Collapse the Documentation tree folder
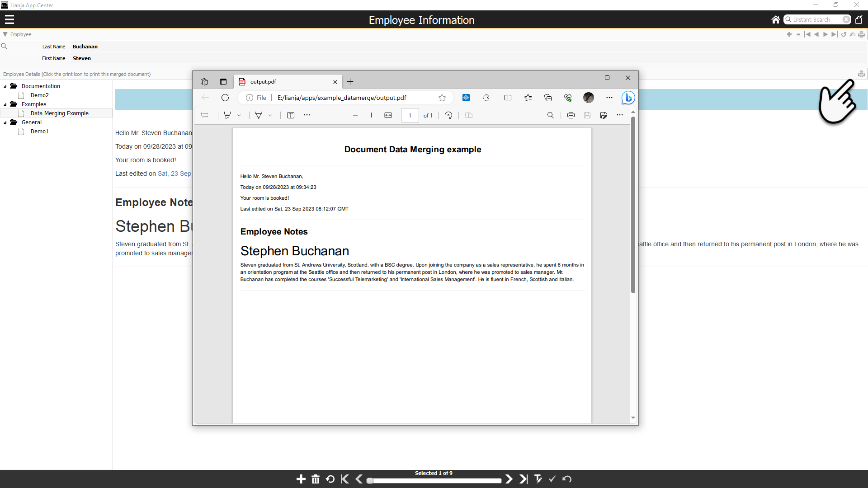 pos(5,86)
